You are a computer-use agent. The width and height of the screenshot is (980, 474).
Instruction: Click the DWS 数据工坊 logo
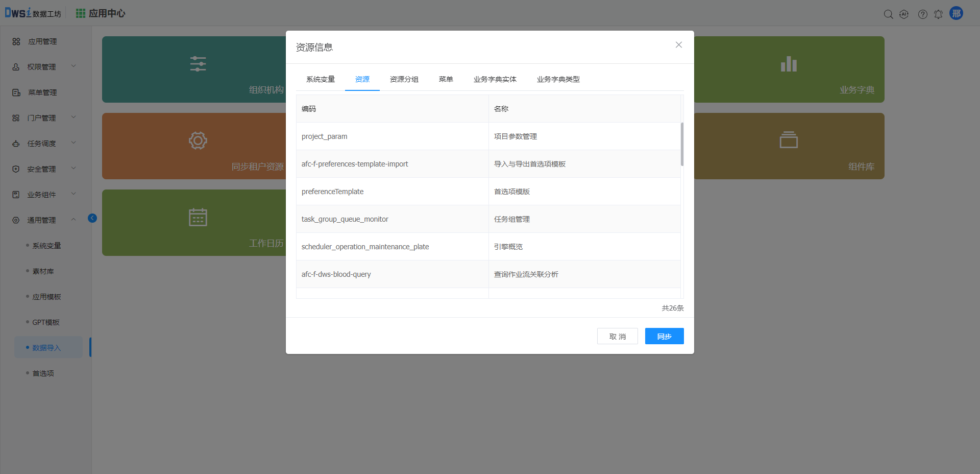click(33, 13)
